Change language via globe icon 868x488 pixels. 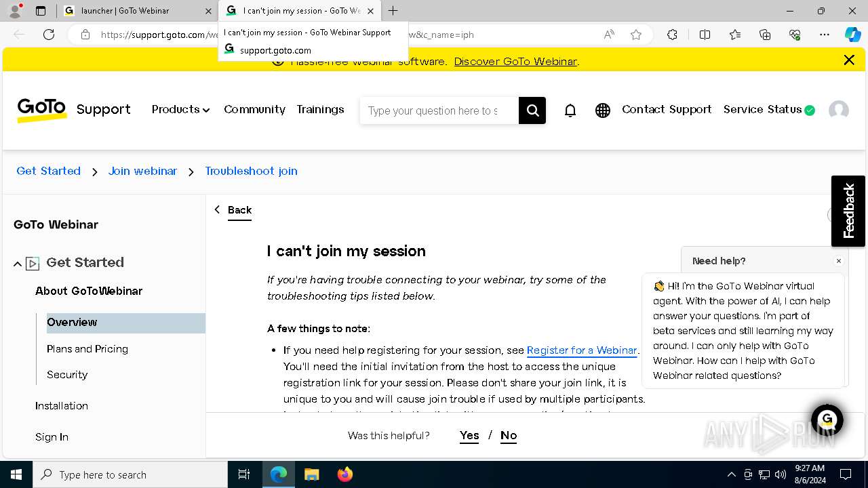(603, 110)
